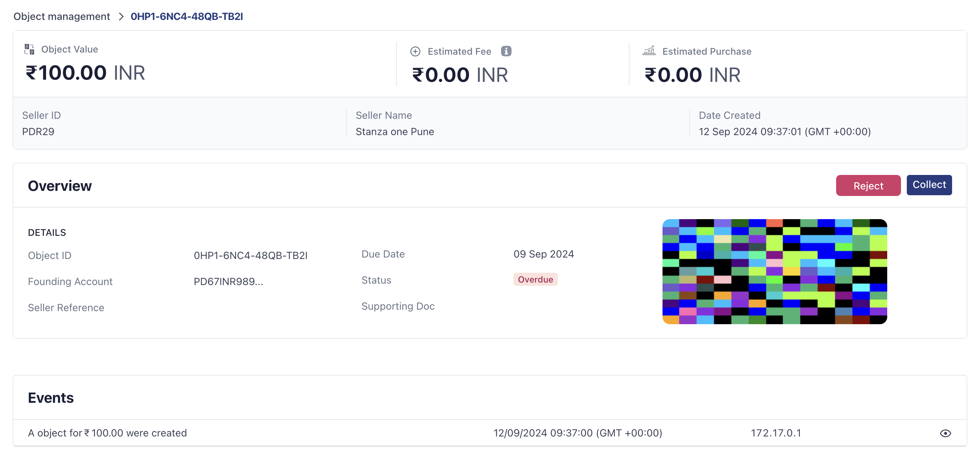Viewport: 980px width, 460px height.
Task: Open the Estimated Fee info tooltip icon
Action: point(506,51)
